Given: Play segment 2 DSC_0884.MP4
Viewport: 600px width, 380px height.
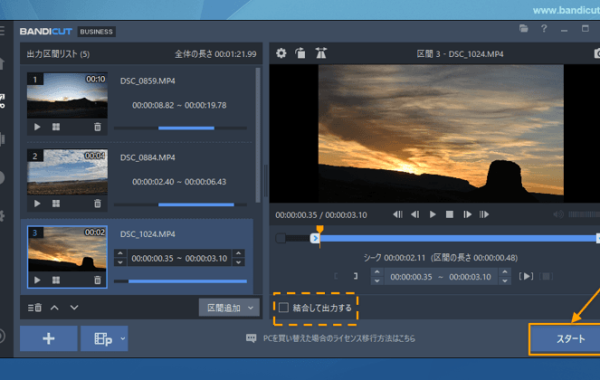Looking at the screenshot, I should click(x=37, y=204).
